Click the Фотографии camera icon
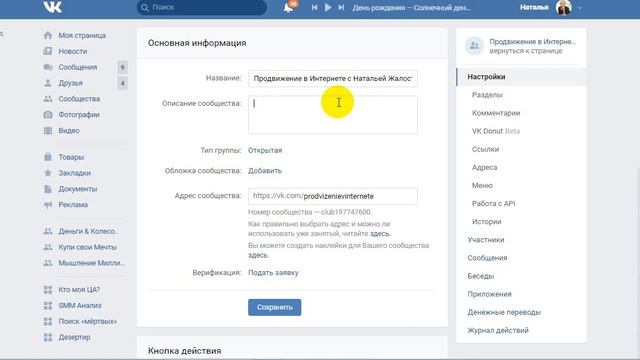The image size is (640, 360). [x=48, y=115]
